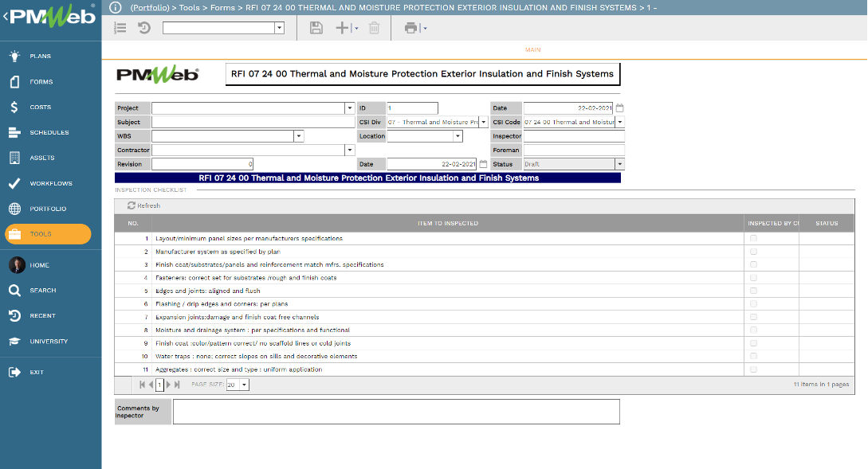Expand the Contractor dropdown

tap(350, 150)
